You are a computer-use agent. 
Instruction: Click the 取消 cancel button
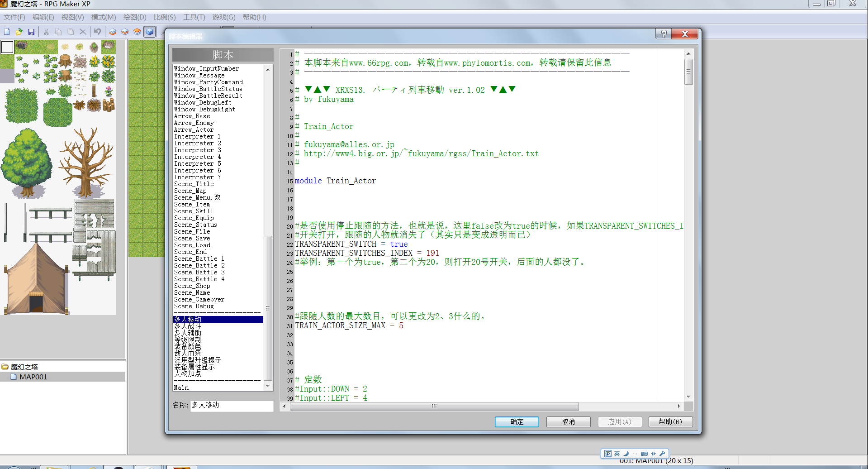point(569,422)
